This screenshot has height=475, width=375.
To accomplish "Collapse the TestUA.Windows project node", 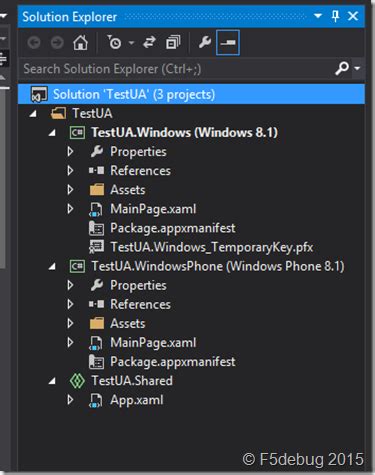I will click(x=52, y=133).
